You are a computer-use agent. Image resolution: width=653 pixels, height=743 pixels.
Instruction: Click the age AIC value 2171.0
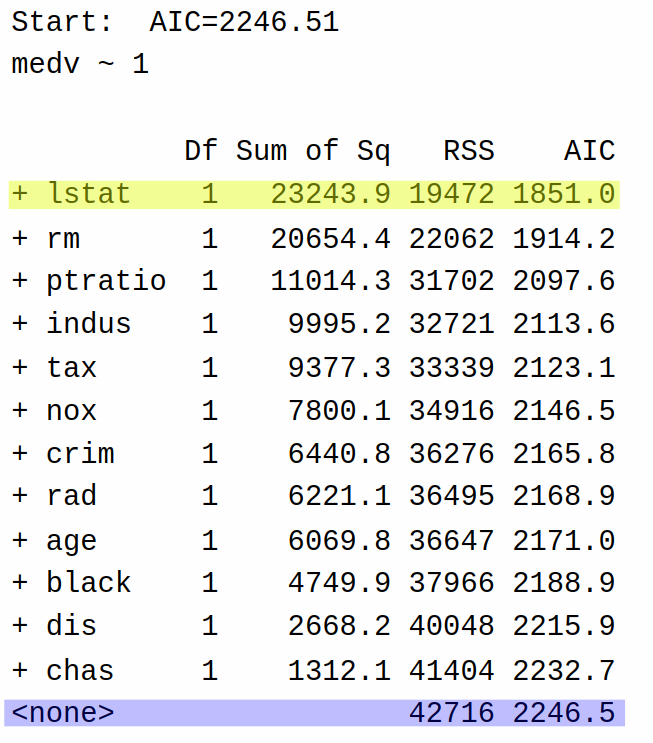point(564,541)
